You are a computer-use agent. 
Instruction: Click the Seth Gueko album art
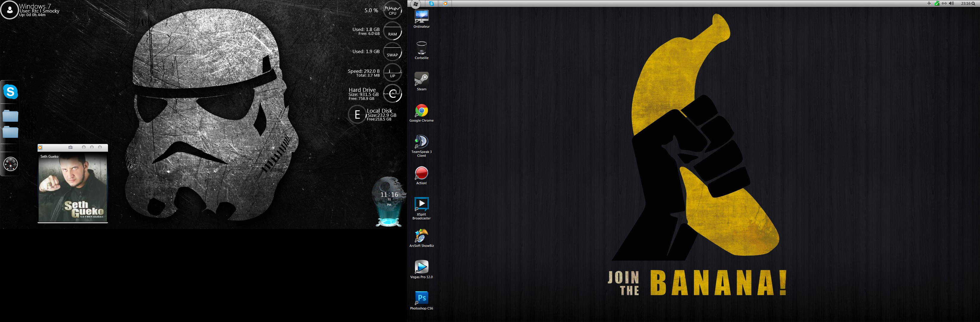[x=73, y=187]
